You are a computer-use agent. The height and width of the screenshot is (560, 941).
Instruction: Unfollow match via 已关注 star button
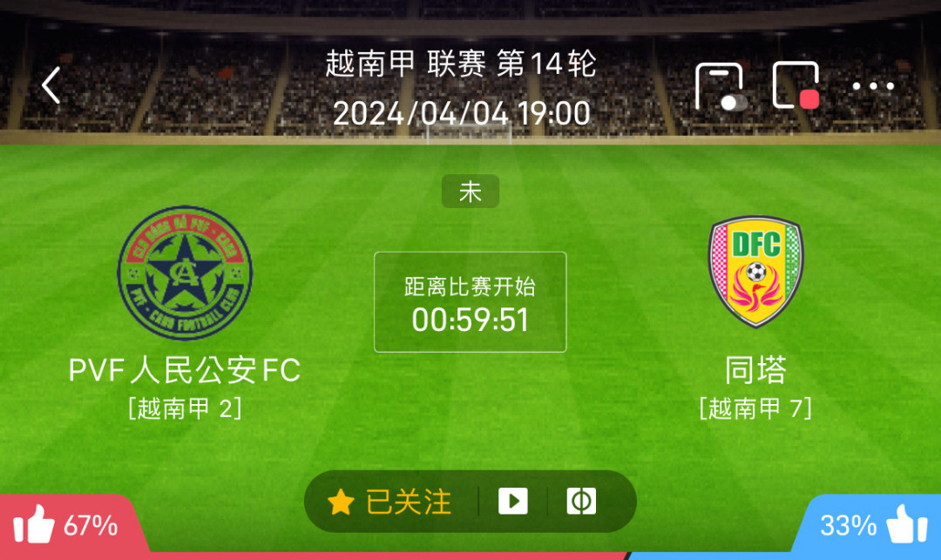pos(390,502)
